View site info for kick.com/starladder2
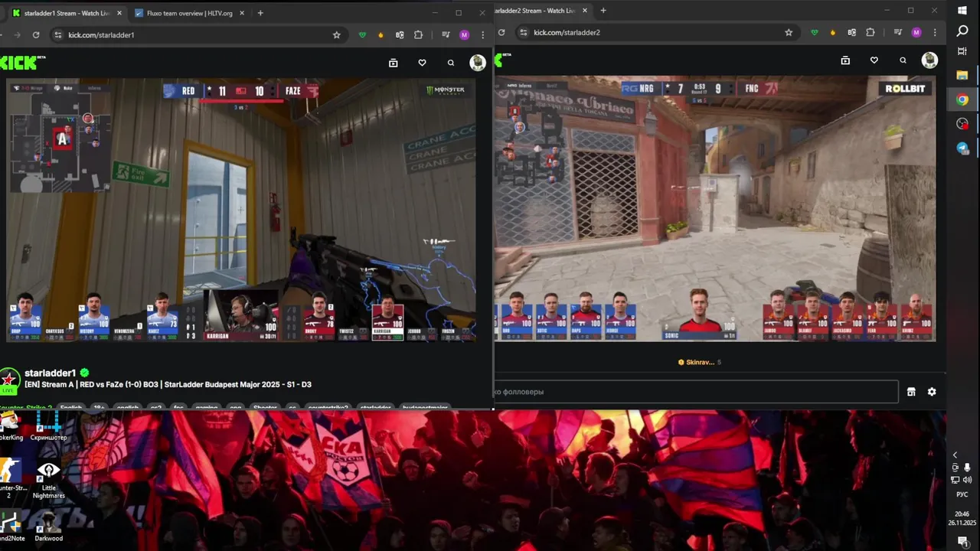980x551 pixels. [524, 32]
